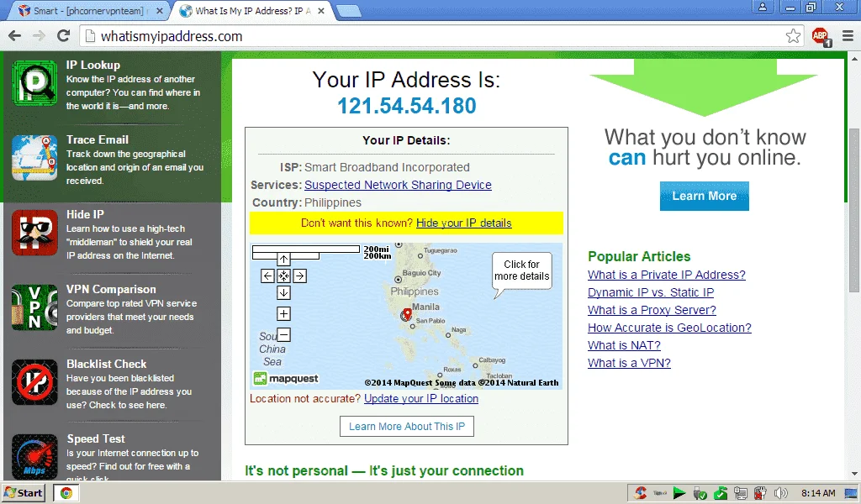
Task: Click the scrollbar down arrow
Action: pyautogui.click(x=854, y=474)
